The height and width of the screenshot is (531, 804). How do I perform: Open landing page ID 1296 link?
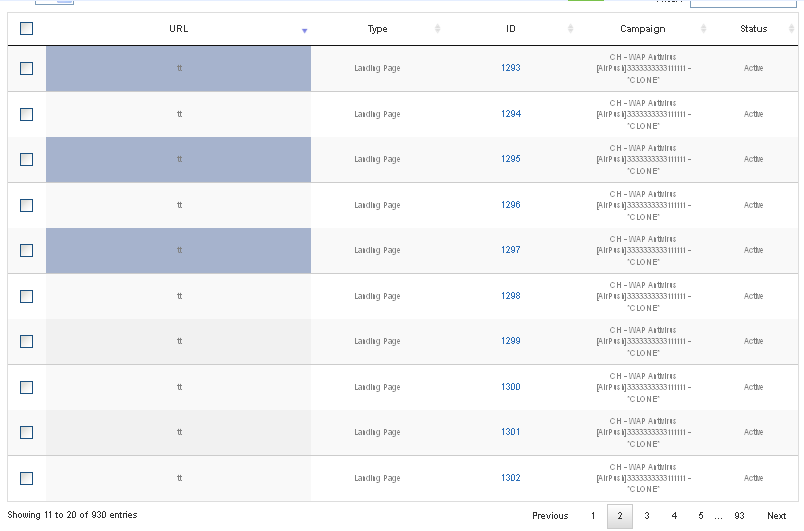[511, 205]
